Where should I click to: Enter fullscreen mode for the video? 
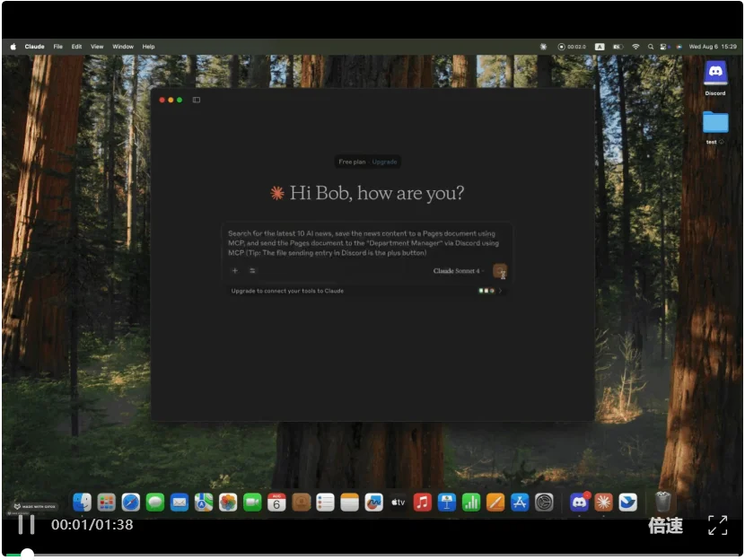point(717,526)
